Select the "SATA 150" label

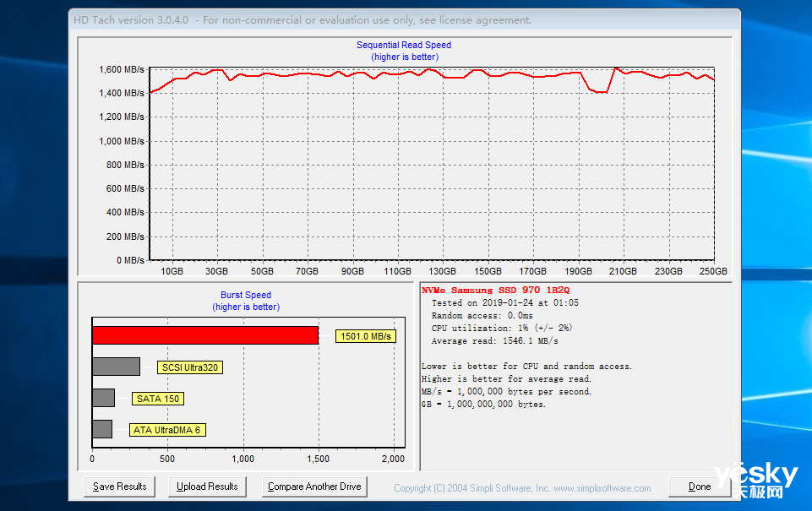coord(158,399)
